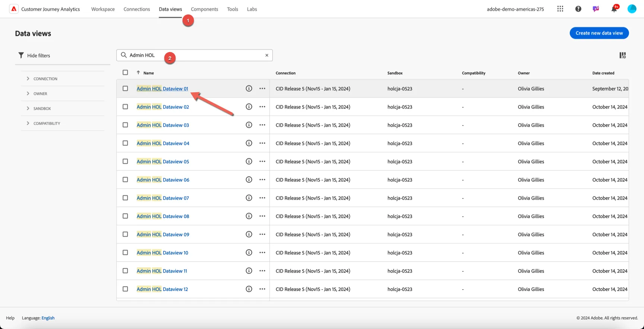
Task: Check the box for Admin HOL Dataview 11
Action: pyautogui.click(x=125, y=271)
